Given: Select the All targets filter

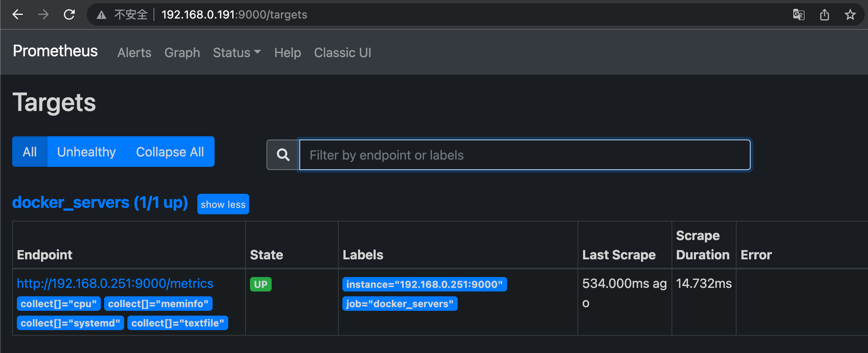Looking at the screenshot, I should (30, 152).
